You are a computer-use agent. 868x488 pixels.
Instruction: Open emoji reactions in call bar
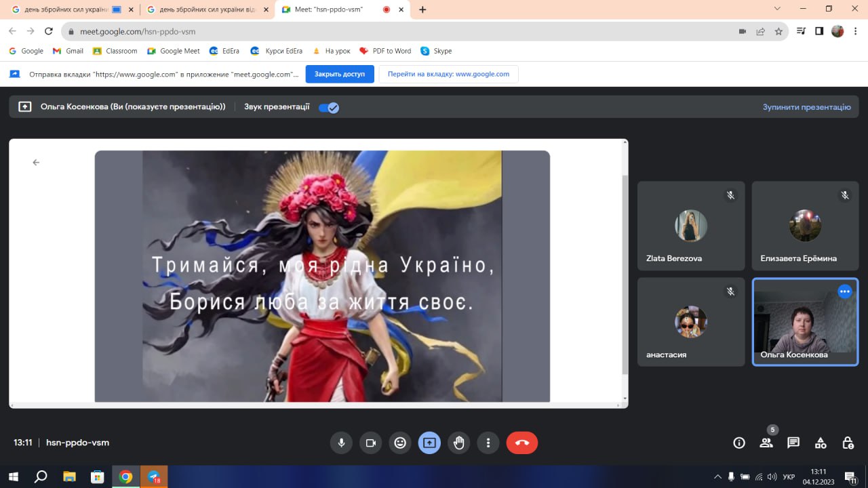pos(400,443)
